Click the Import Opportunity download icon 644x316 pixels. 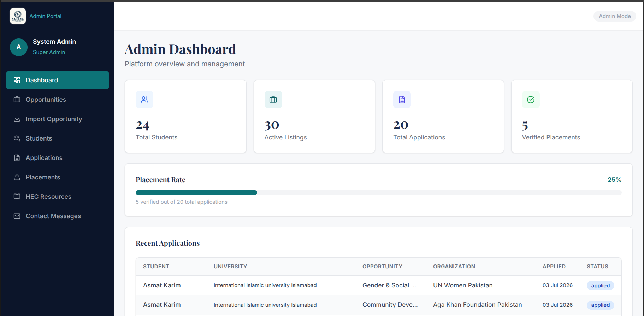pos(17,119)
